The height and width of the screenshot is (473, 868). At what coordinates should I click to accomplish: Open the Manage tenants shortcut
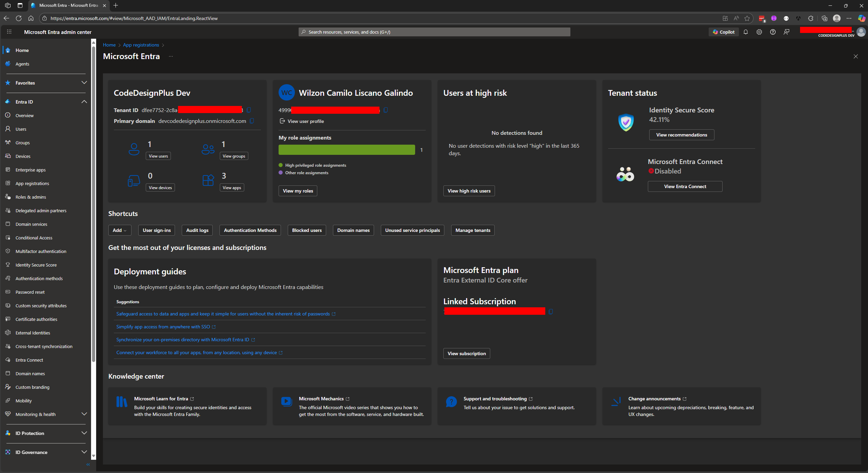point(473,230)
